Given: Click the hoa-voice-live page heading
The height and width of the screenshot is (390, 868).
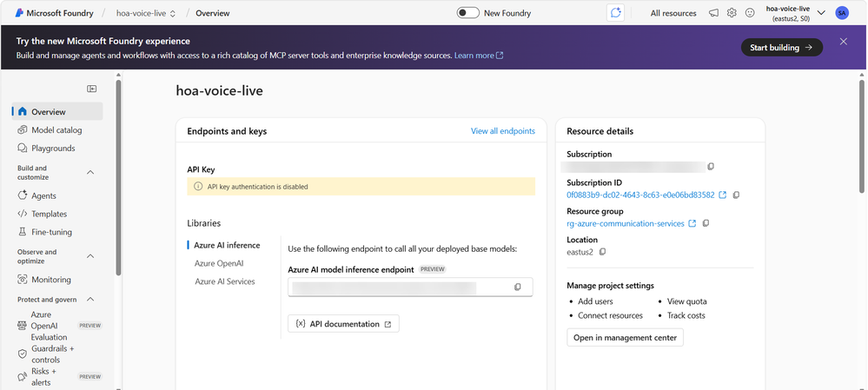Looking at the screenshot, I should coord(219,90).
